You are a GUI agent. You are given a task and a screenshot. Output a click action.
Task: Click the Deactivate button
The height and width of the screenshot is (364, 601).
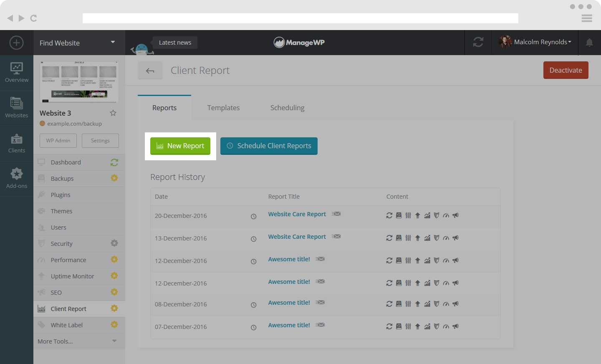pyautogui.click(x=566, y=70)
